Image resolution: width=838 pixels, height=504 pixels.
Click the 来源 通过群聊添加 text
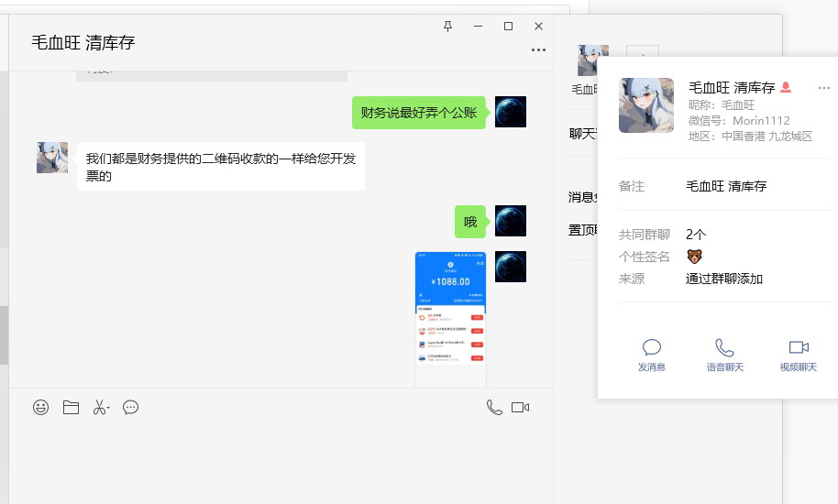pyautogui.click(x=723, y=279)
